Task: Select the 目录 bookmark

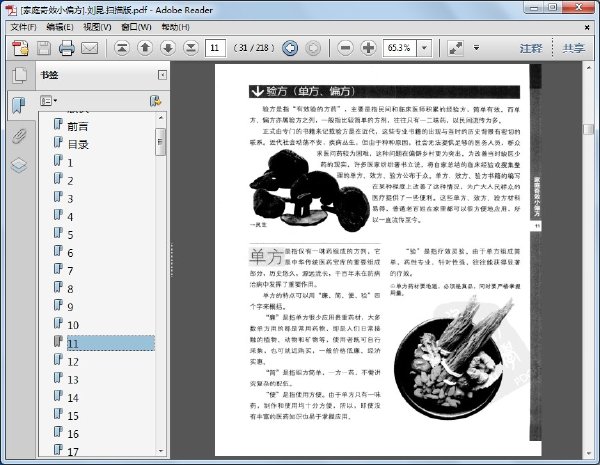Action: point(78,144)
